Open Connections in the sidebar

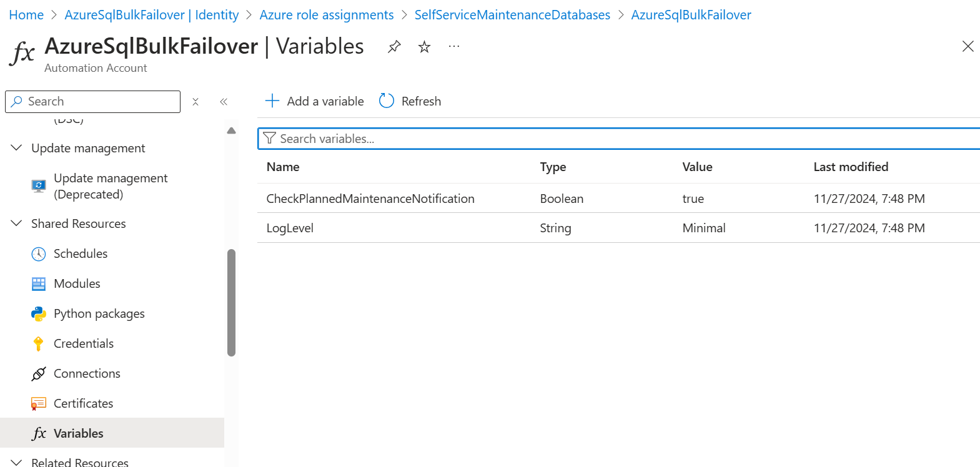(87, 373)
